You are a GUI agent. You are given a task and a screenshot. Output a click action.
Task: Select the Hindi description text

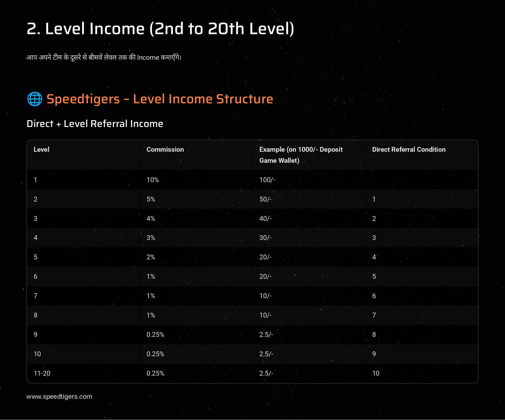click(x=104, y=57)
